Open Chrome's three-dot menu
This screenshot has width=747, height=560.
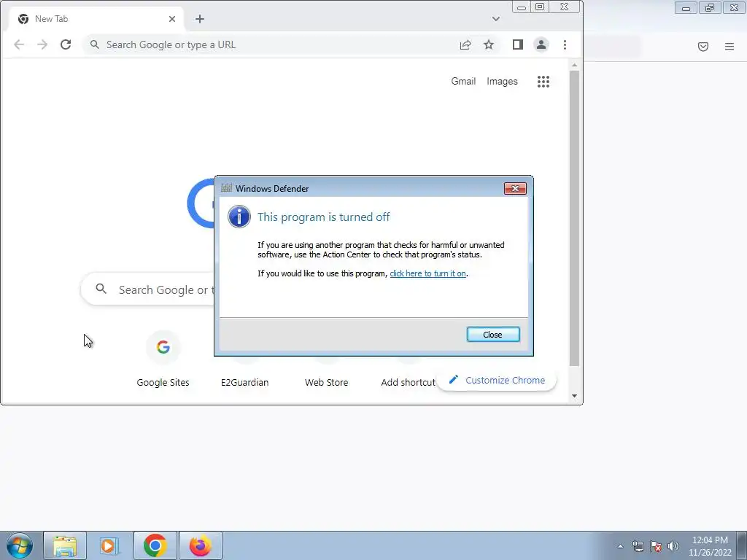point(565,44)
